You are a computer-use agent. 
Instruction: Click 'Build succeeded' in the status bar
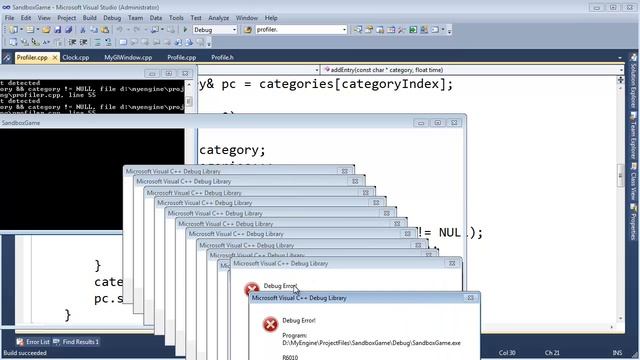coord(25,353)
